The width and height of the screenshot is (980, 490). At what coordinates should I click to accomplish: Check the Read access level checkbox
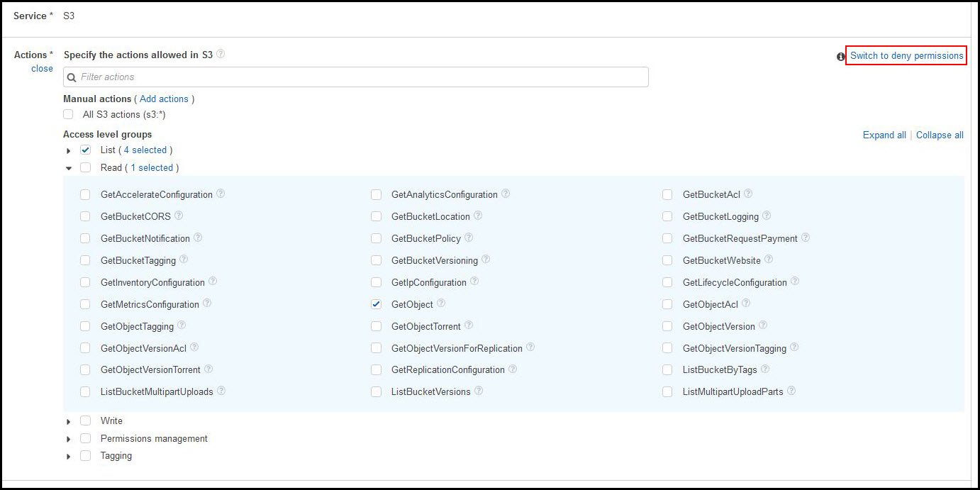(85, 167)
